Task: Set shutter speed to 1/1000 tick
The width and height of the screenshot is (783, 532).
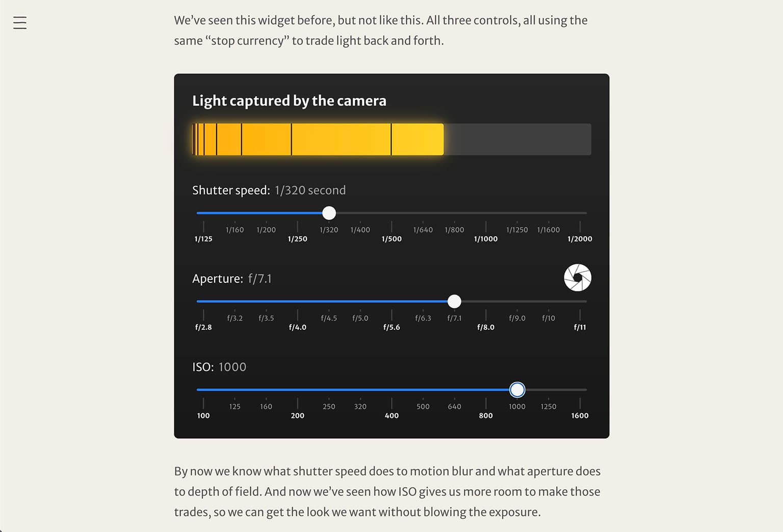Action: [486, 238]
